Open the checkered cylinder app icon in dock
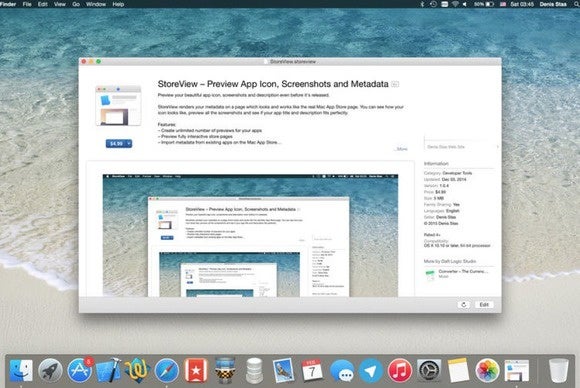The height and width of the screenshot is (388, 580). tap(225, 370)
